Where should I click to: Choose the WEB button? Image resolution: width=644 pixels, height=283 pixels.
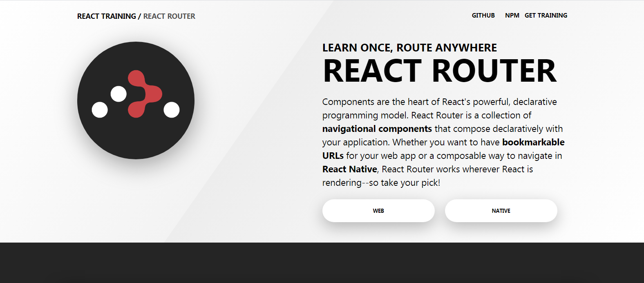[378, 211]
